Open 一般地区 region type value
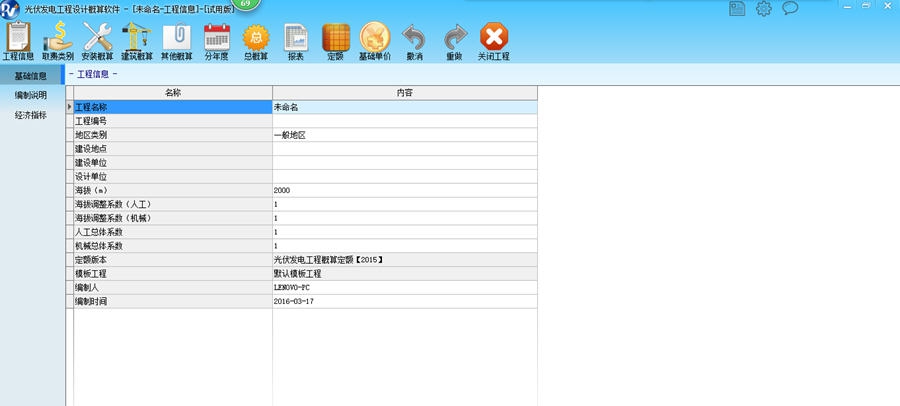 click(x=405, y=135)
